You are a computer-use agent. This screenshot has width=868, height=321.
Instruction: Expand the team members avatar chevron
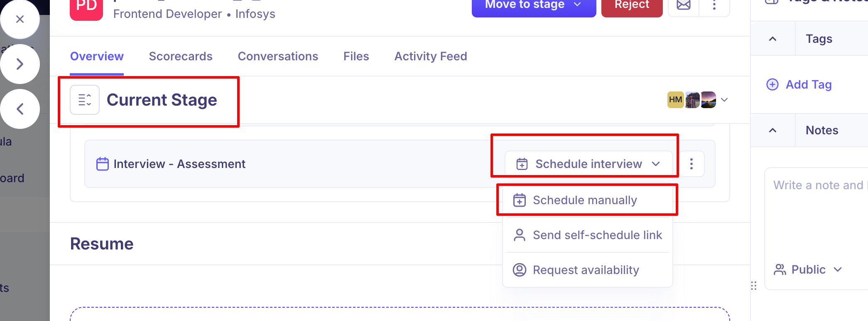click(724, 100)
